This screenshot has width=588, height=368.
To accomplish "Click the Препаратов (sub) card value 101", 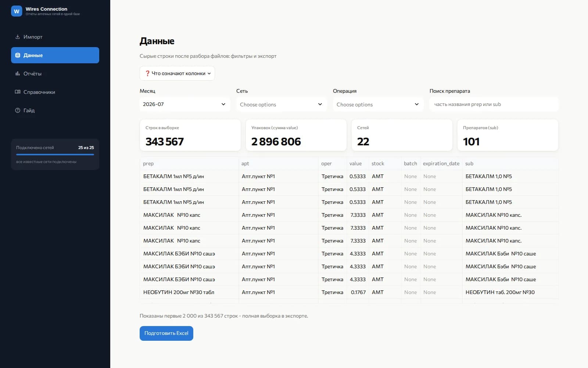I will [x=471, y=142].
